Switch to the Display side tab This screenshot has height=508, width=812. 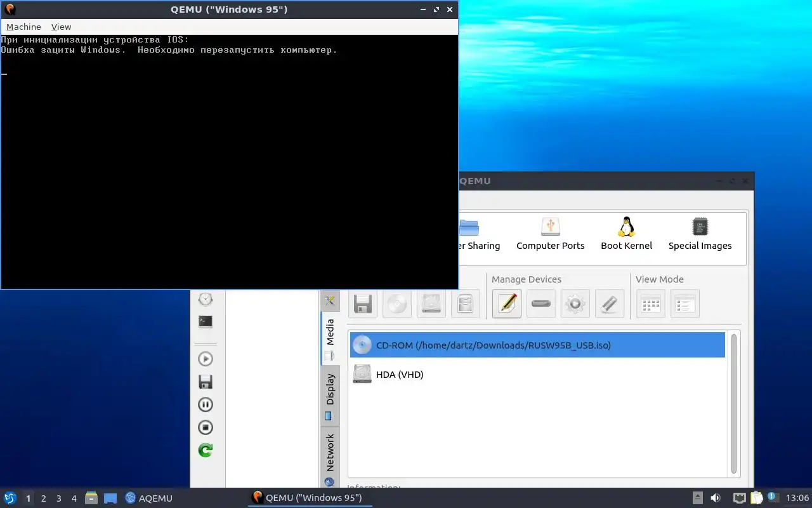[330, 395]
